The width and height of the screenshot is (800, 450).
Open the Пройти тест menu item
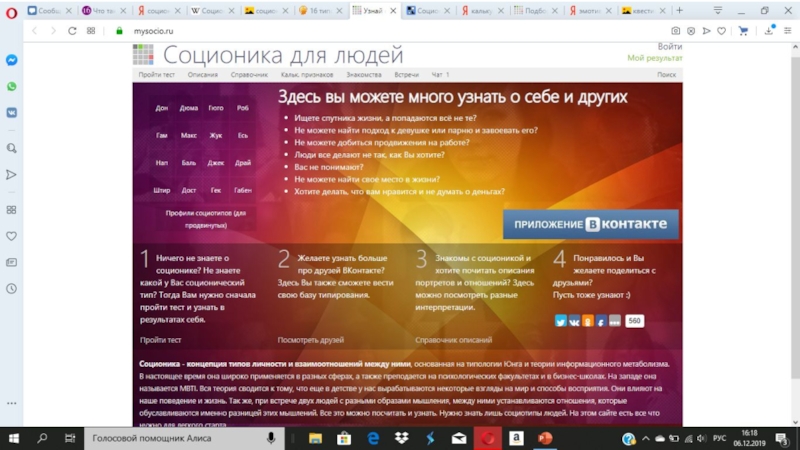(158, 75)
